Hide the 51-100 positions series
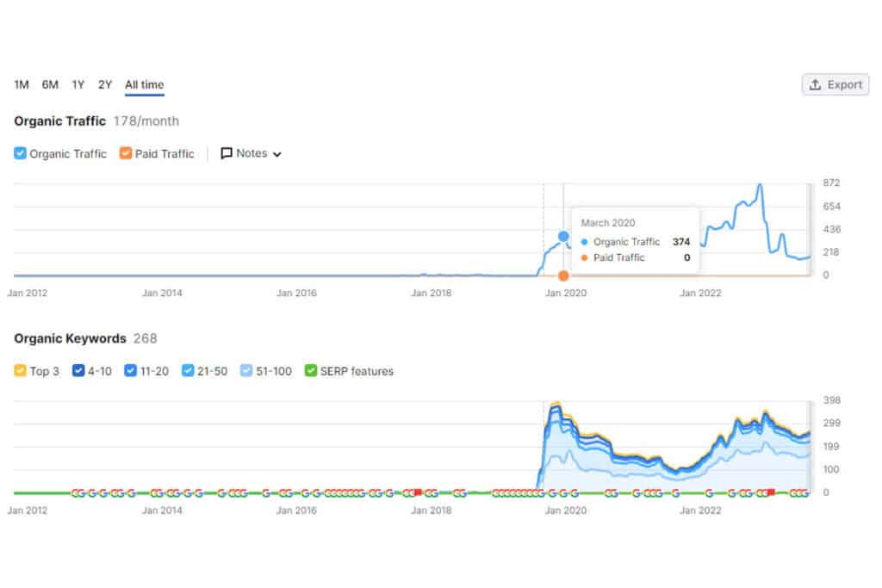 245,370
